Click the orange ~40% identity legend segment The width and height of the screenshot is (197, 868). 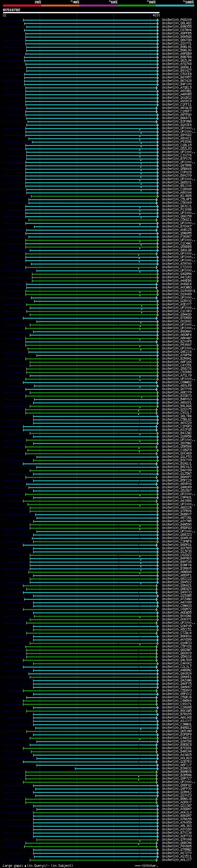coord(60,6)
